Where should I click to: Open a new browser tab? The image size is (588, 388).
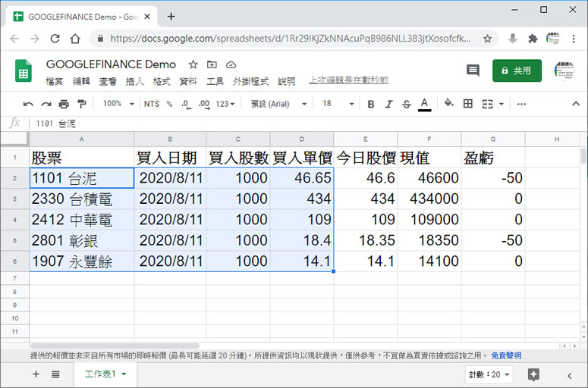tap(171, 17)
